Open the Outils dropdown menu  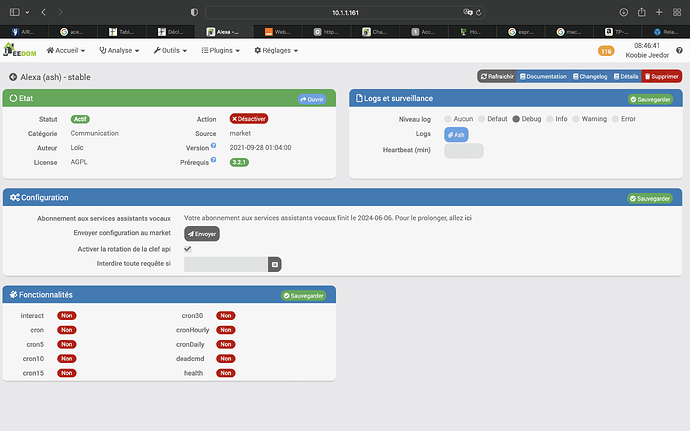coord(170,50)
